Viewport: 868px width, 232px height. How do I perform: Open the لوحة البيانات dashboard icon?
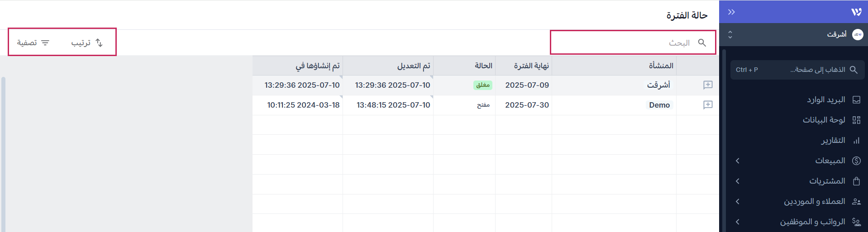856,120
